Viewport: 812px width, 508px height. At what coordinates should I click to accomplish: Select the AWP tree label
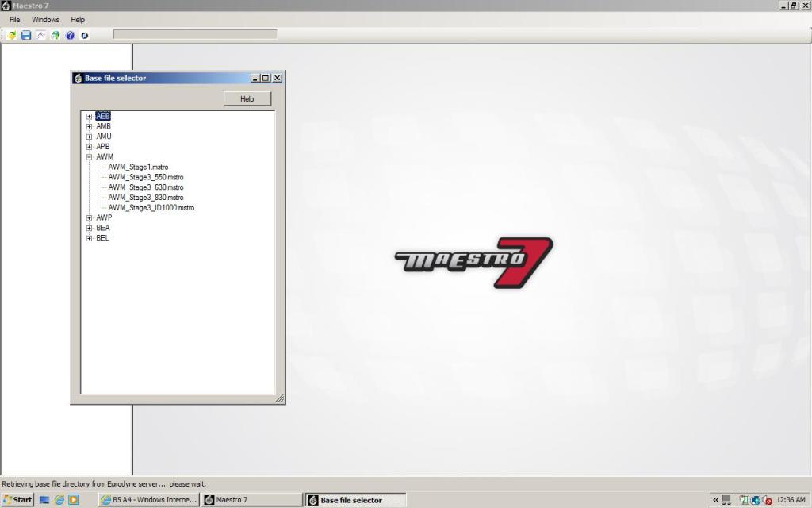click(104, 217)
